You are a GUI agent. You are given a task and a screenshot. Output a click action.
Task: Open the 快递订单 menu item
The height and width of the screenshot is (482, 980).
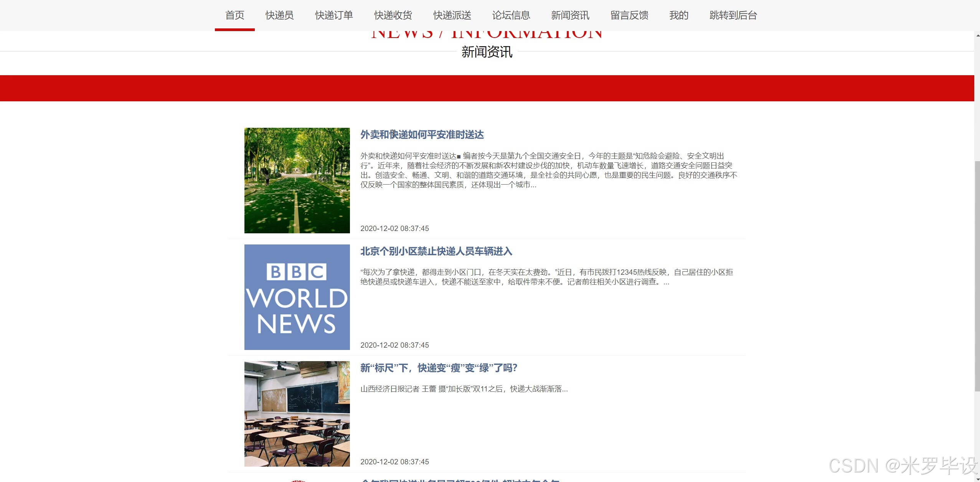[x=334, y=15]
